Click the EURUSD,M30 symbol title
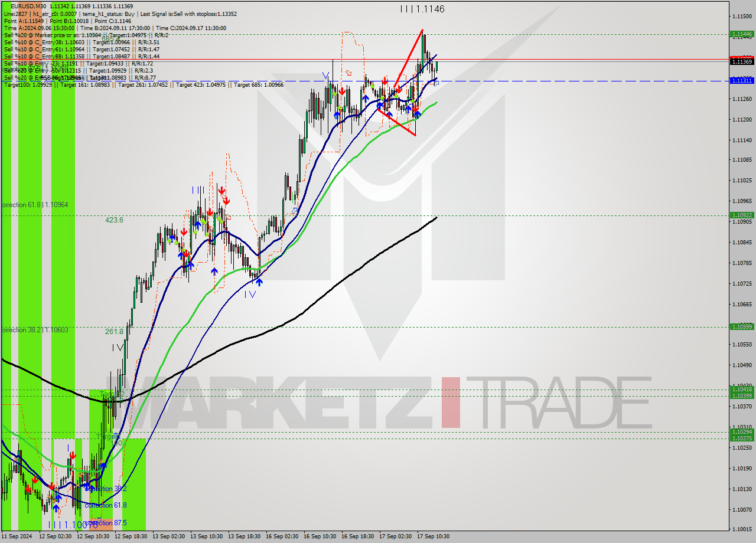Screen dimensions: 756x543 28,6
